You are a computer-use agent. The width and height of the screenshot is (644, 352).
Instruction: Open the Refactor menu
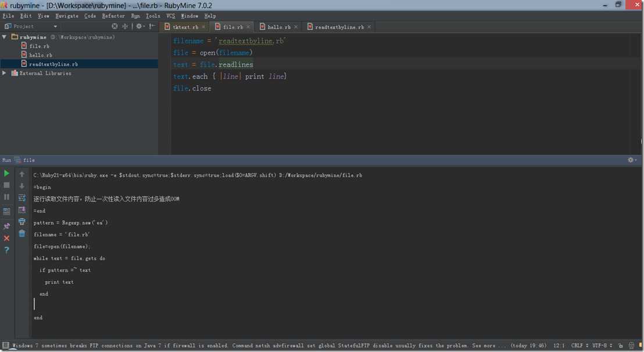[x=113, y=16]
